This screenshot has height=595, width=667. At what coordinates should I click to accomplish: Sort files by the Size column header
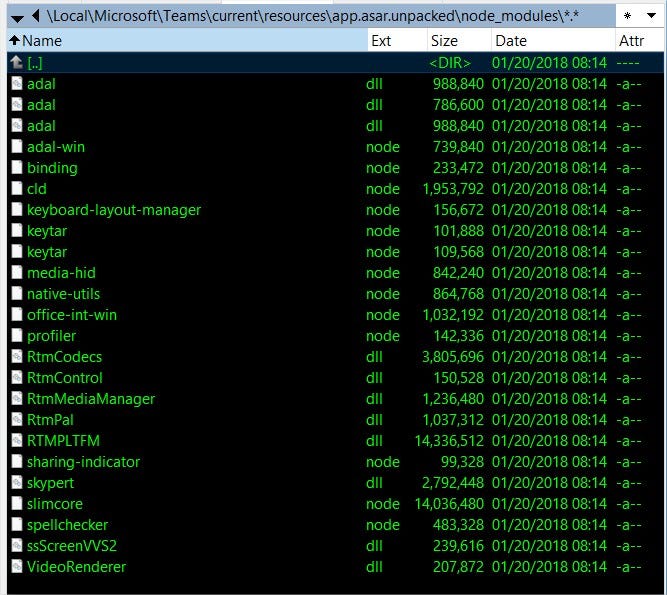pyautogui.click(x=459, y=40)
